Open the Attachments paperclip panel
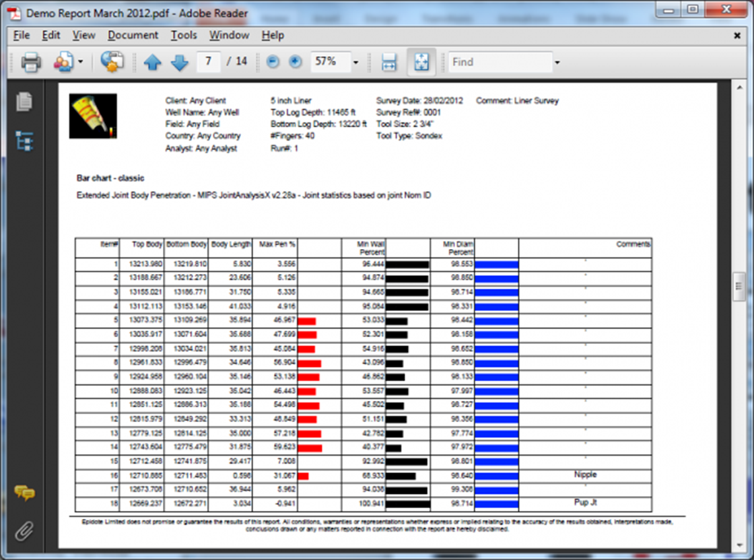The image size is (754, 560). [24, 530]
